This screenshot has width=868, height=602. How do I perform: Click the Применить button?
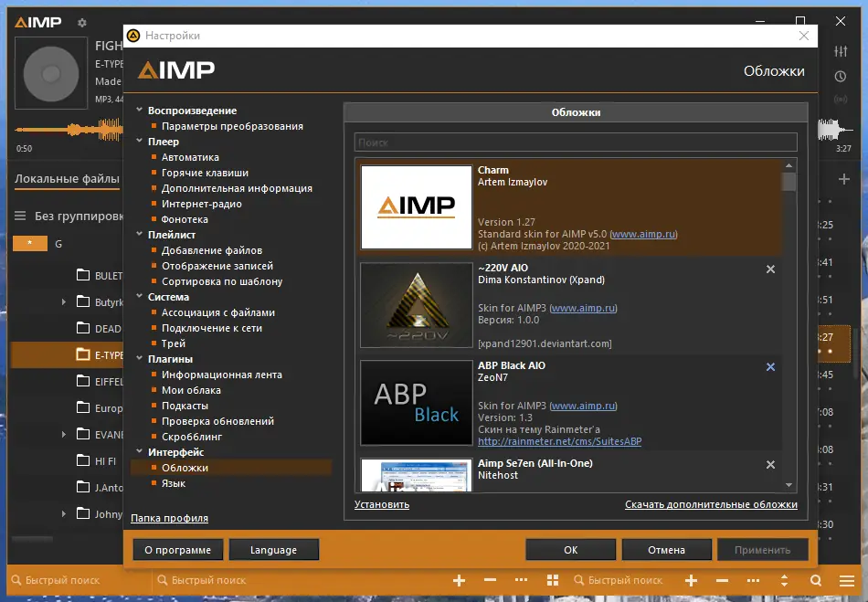point(762,550)
